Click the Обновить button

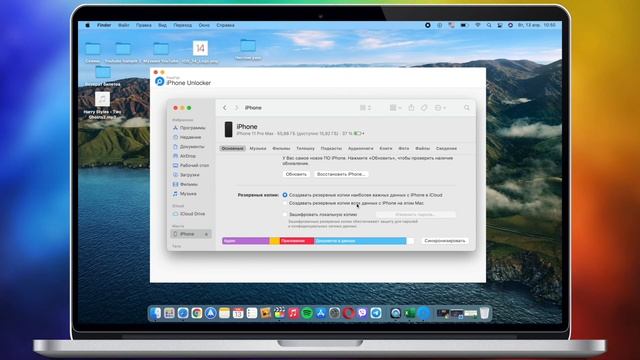tap(296, 174)
